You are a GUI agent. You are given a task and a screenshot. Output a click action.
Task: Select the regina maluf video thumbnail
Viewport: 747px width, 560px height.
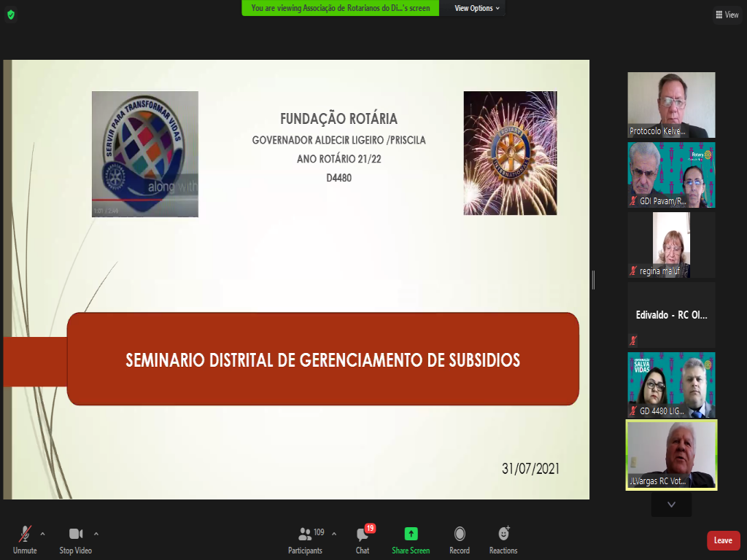click(x=671, y=244)
